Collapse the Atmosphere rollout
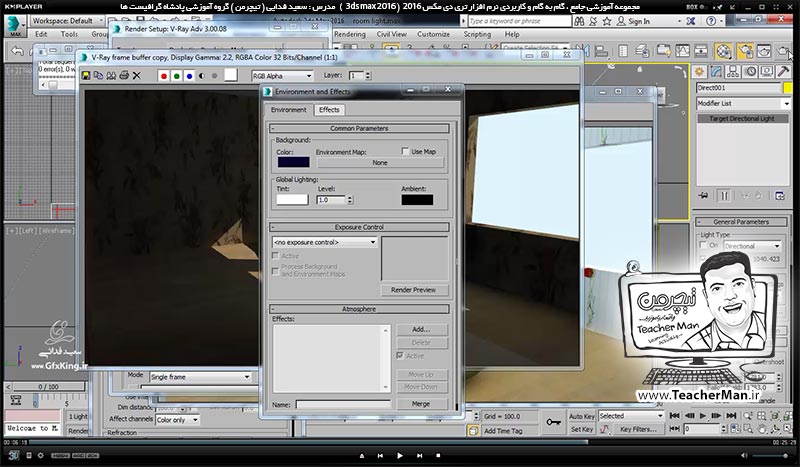This screenshot has height=467, width=800. click(359, 309)
